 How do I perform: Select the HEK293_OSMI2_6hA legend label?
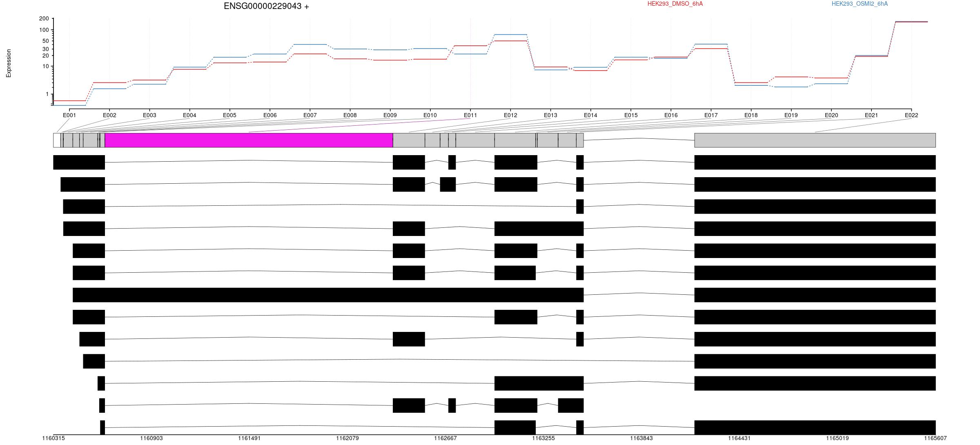(x=860, y=4)
